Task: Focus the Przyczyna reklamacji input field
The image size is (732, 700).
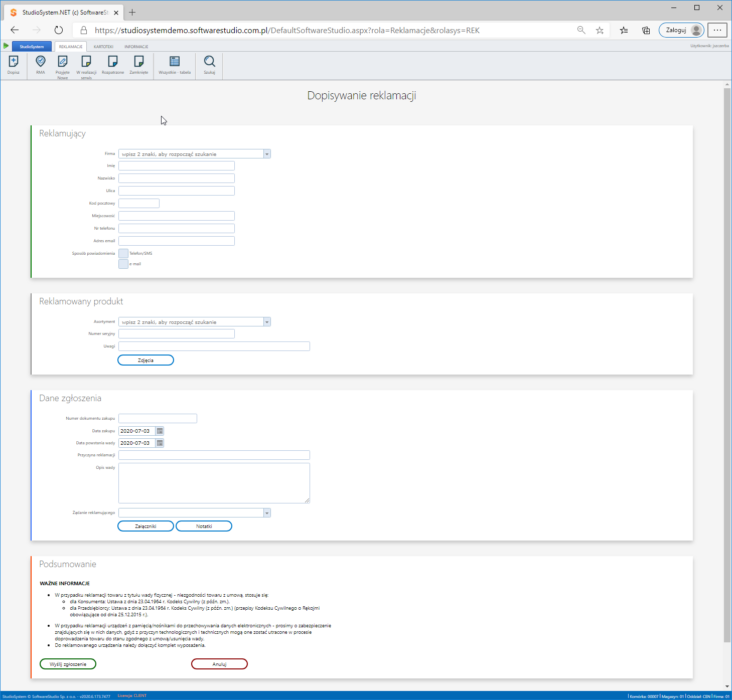Action: [x=214, y=455]
